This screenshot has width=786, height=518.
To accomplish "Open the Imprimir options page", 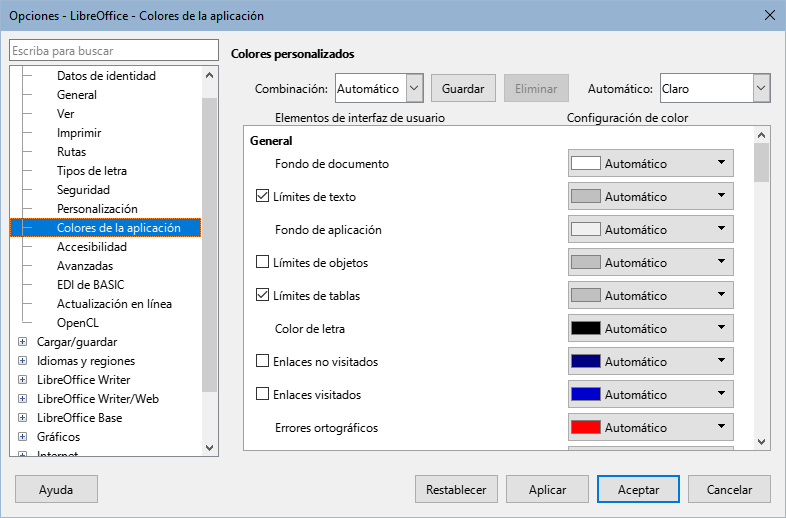I will click(79, 133).
